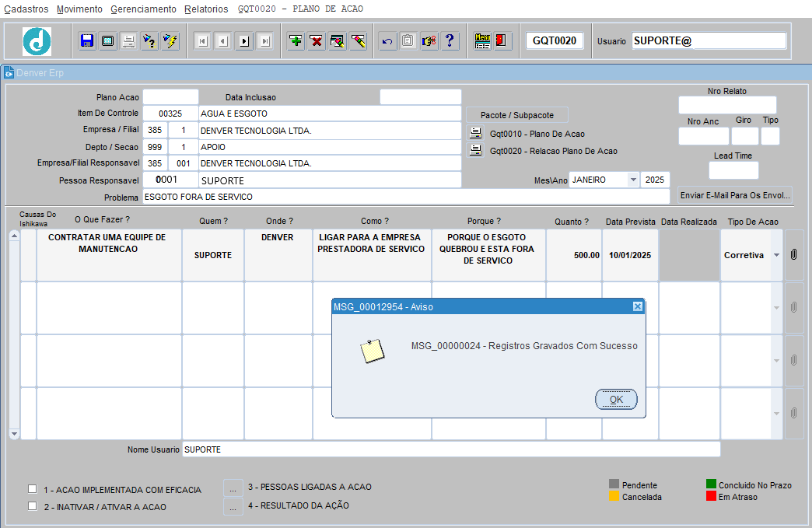Open Tipo De Acao dropdown in second grid row
Viewport: 812px width, 528px height.
coord(776,308)
